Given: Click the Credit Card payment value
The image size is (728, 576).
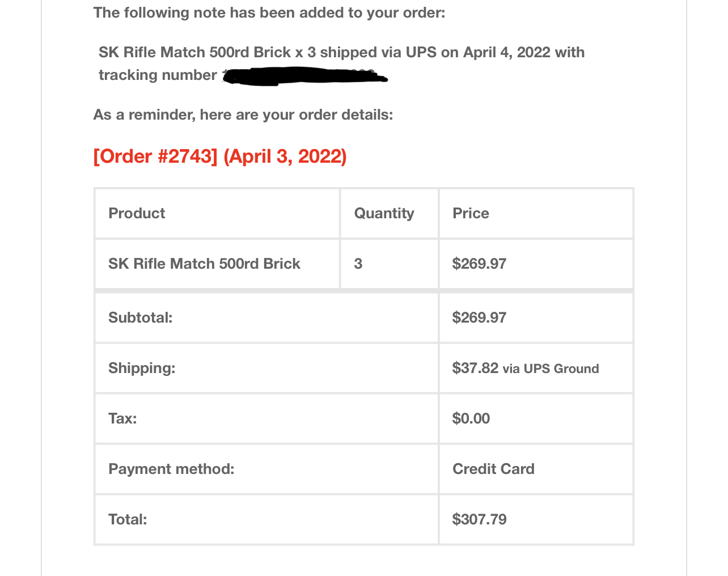Looking at the screenshot, I should pyautogui.click(x=493, y=469).
